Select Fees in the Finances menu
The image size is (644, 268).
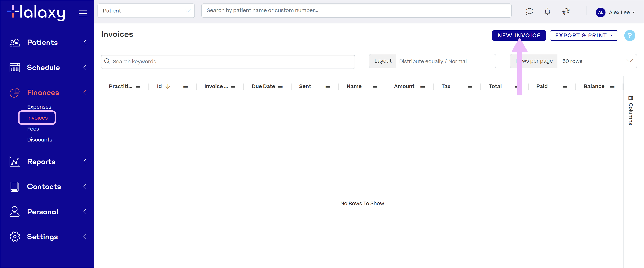click(33, 128)
